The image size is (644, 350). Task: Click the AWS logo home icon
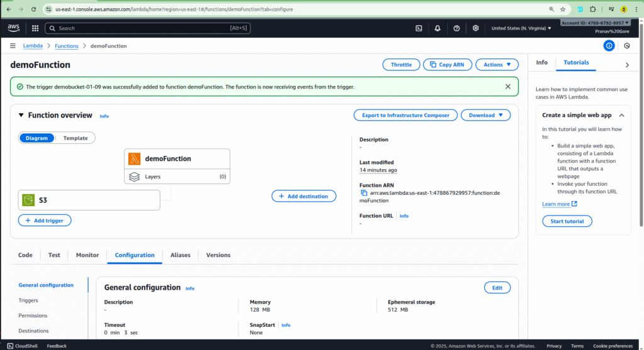[14, 28]
